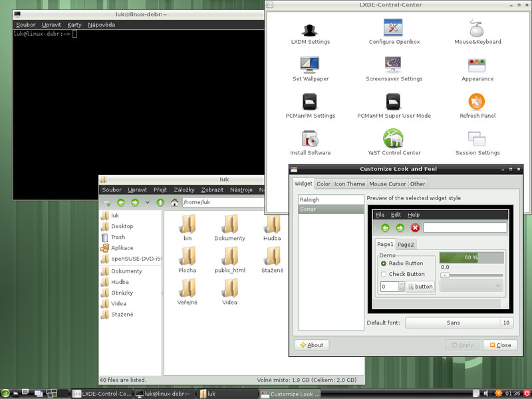Screen dimensions: 532x399
Task: Click the 'button' in the Demo preview
Action: (420, 287)
